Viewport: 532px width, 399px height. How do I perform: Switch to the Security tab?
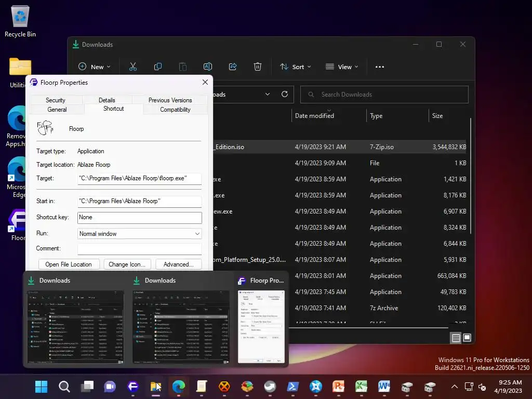55,100
